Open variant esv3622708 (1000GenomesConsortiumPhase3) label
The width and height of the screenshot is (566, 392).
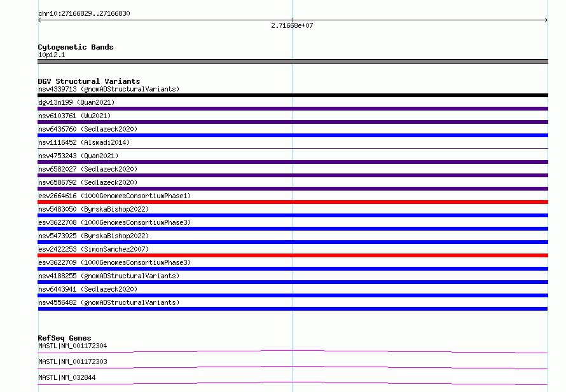coord(114,222)
